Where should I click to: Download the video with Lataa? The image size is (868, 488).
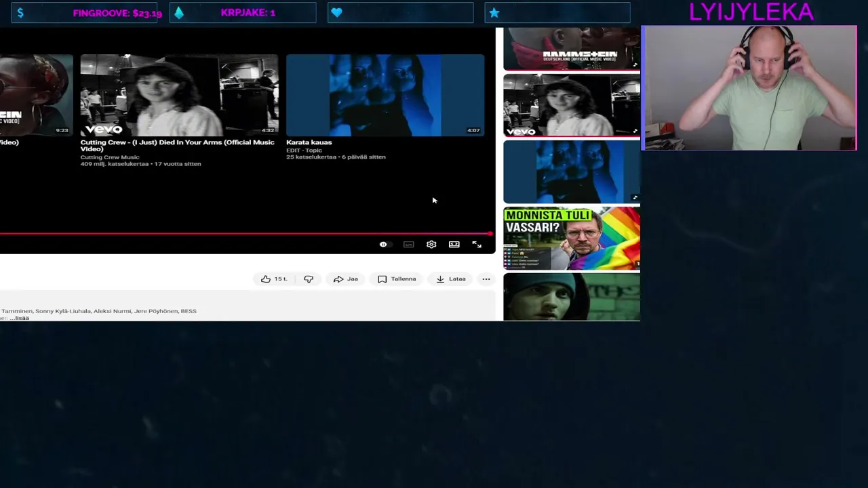[x=451, y=279]
